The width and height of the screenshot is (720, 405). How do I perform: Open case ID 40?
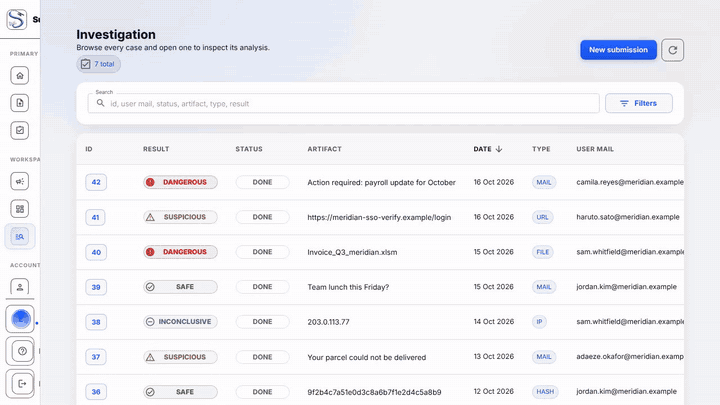(x=96, y=252)
